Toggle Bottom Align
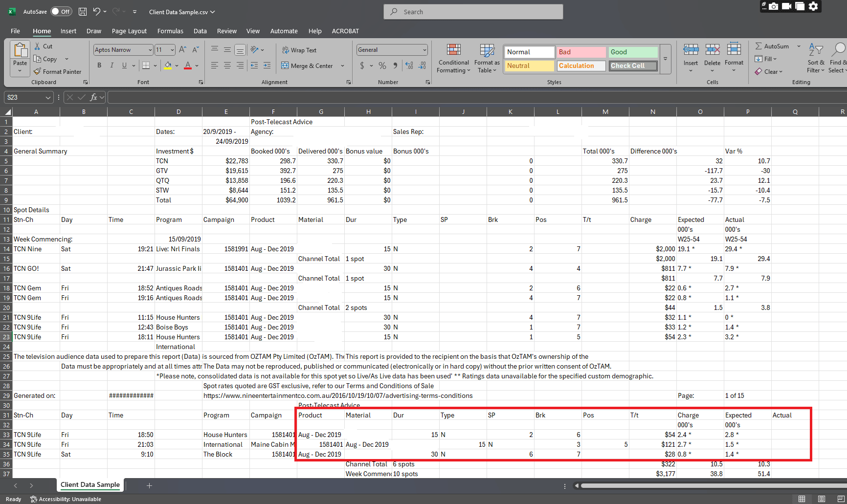This screenshot has width=847, height=504. point(240,49)
